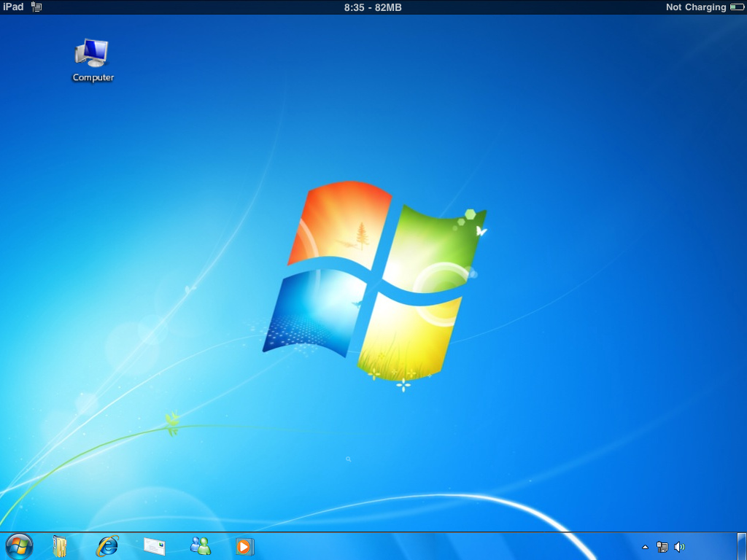Show hidden system tray icons arrow
Screen dimensions: 747x560
645,547
